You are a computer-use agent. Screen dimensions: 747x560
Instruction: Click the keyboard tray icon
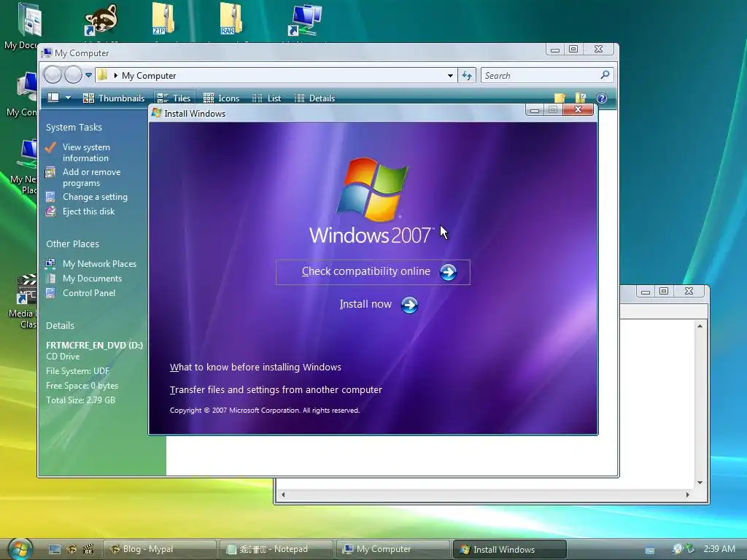click(x=650, y=550)
